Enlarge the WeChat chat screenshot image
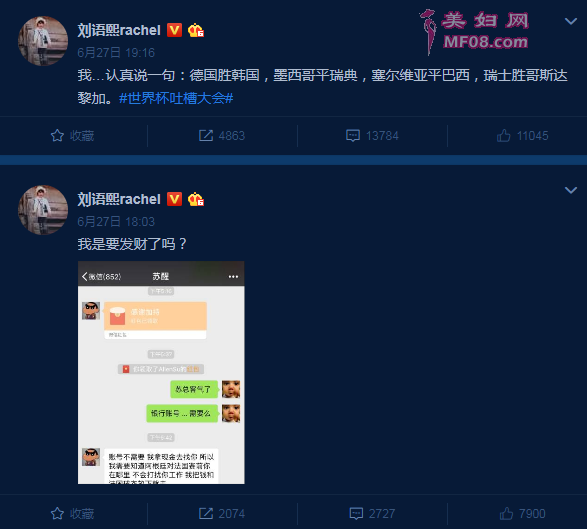The image size is (587, 529). (161, 373)
